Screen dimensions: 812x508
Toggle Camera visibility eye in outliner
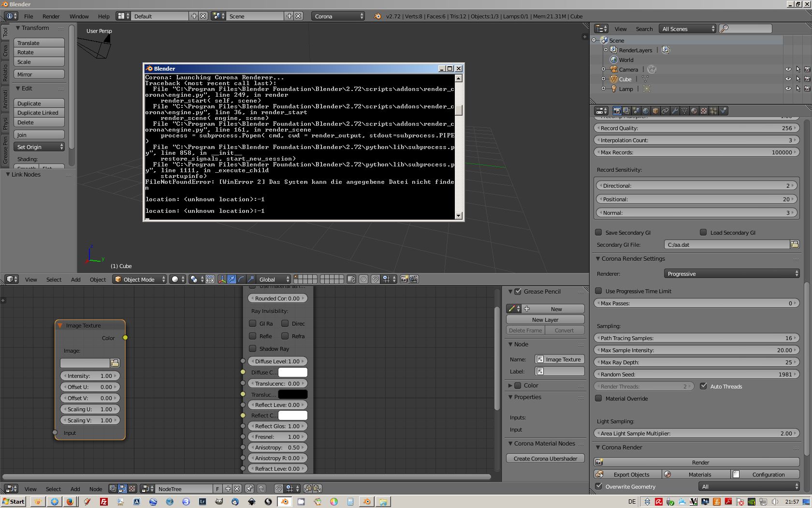tap(788, 70)
